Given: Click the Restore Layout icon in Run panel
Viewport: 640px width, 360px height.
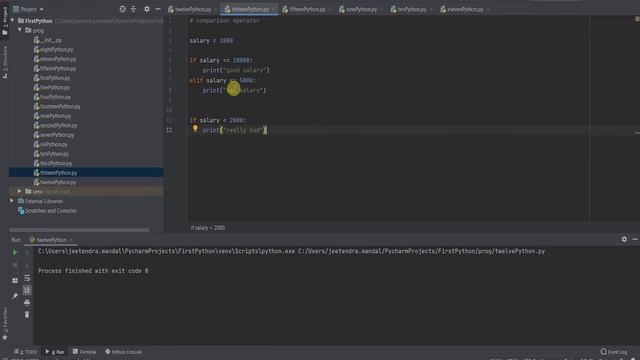Looking at the screenshot, I should [15, 280].
